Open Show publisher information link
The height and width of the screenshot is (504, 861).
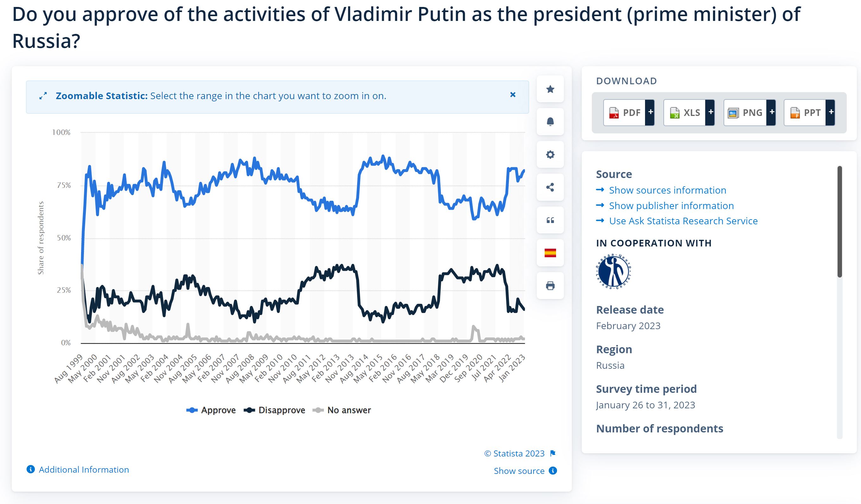[x=671, y=206]
